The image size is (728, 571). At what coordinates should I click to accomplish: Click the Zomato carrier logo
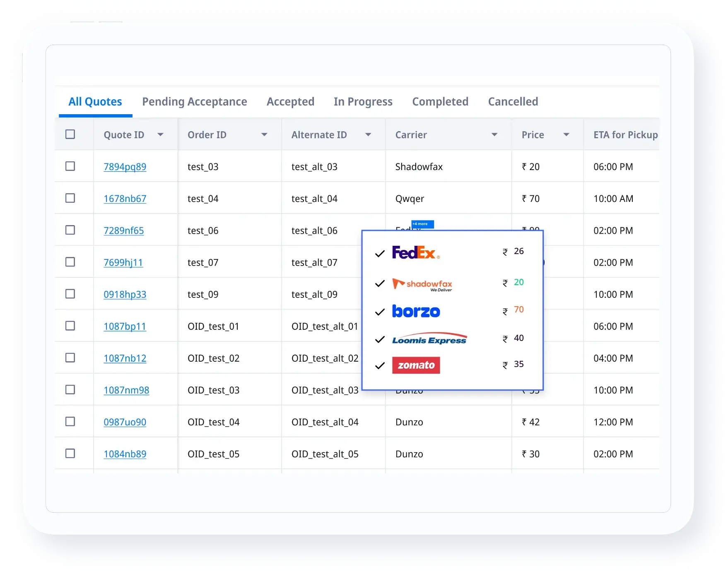tap(416, 365)
